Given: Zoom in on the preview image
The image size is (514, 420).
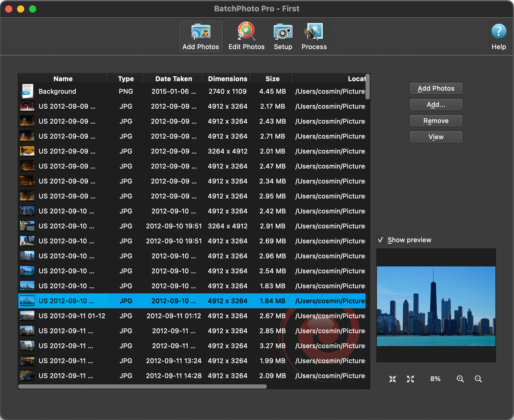Looking at the screenshot, I should [460, 379].
